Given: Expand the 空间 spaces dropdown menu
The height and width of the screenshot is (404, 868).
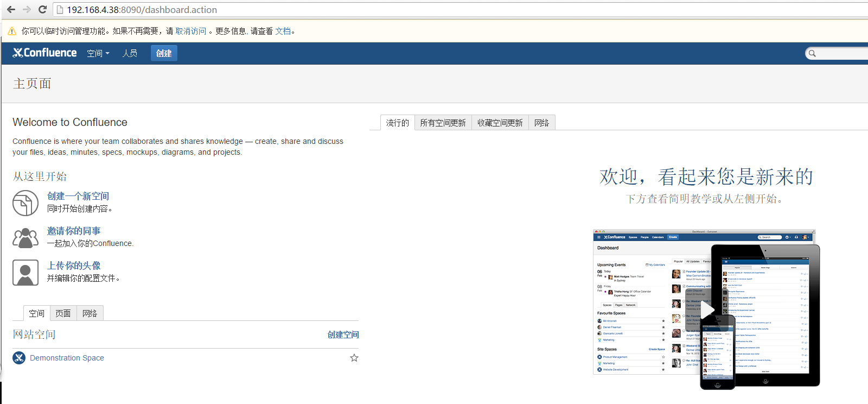Looking at the screenshot, I should point(98,53).
